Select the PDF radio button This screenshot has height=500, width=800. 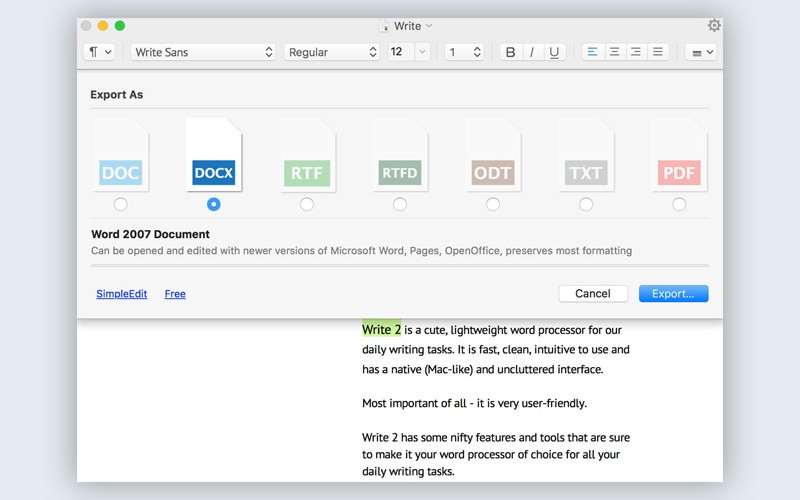pos(679,204)
